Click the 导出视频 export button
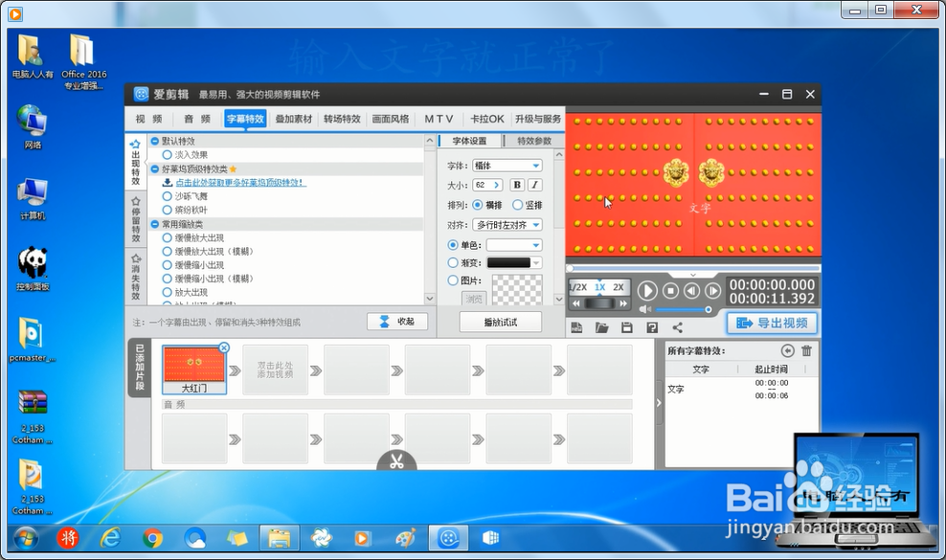946x560 pixels. tap(773, 323)
